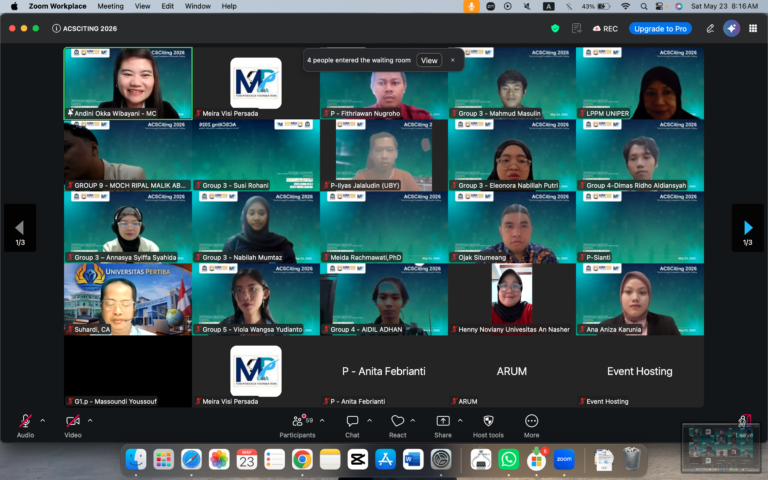
Task: Open the gallery view grid icon
Action: (x=753, y=28)
